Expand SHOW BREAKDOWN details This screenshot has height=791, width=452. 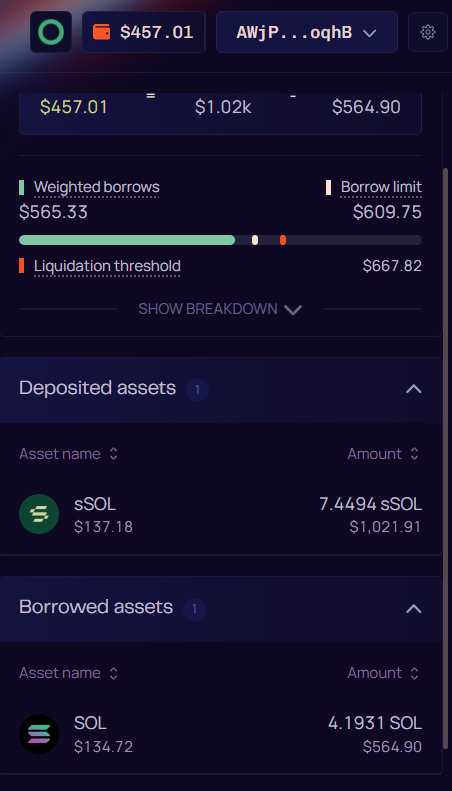(x=220, y=309)
